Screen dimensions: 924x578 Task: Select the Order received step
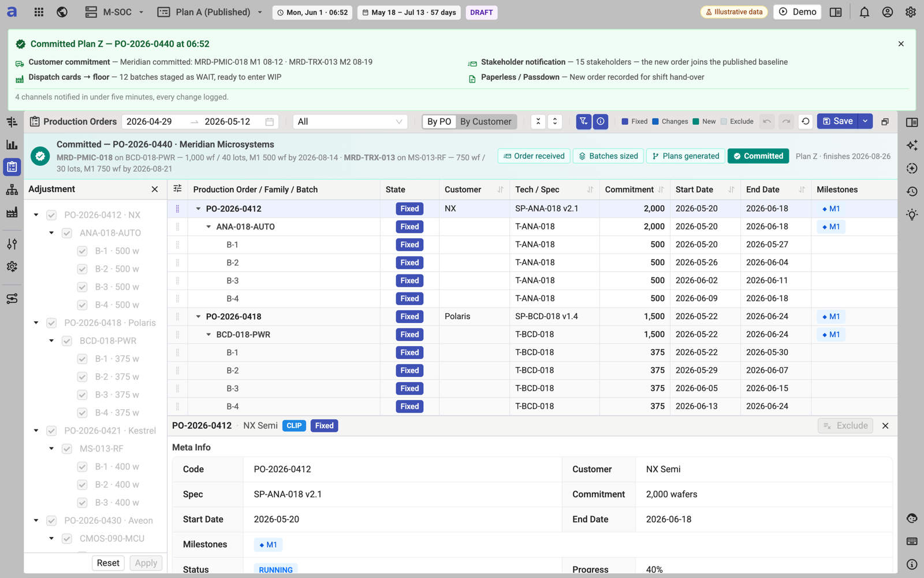[534, 156]
